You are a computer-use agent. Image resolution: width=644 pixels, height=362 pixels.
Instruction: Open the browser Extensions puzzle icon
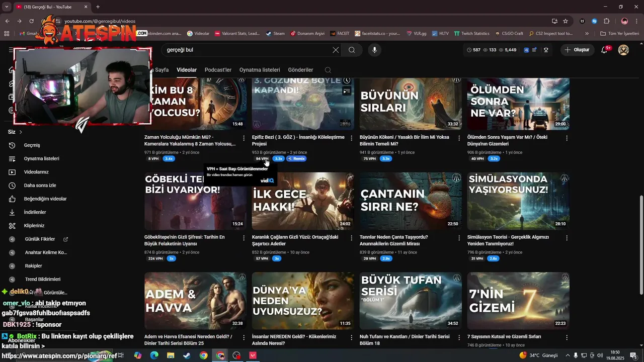tap(606, 21)
